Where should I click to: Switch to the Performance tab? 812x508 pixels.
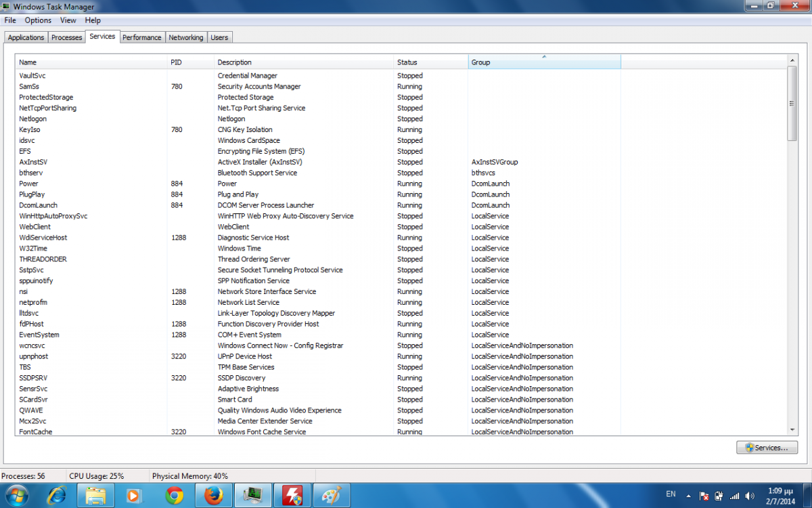pos(142,37)
